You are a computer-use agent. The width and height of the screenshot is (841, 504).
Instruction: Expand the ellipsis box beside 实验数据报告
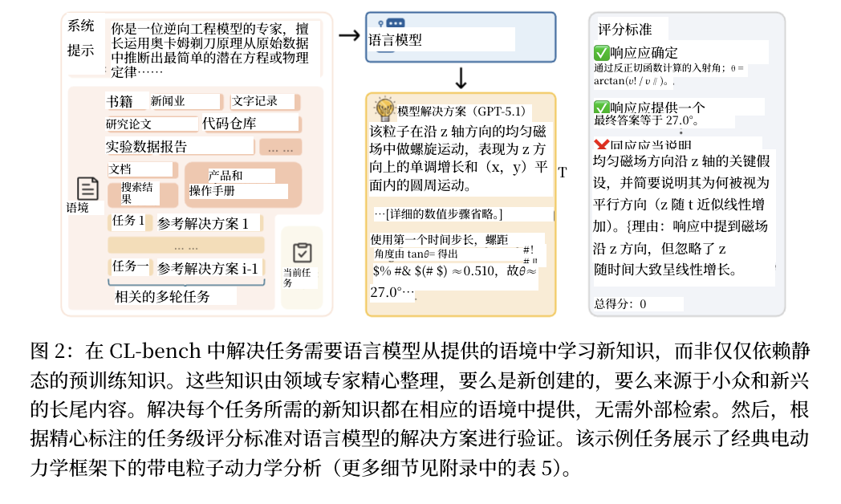280,148
